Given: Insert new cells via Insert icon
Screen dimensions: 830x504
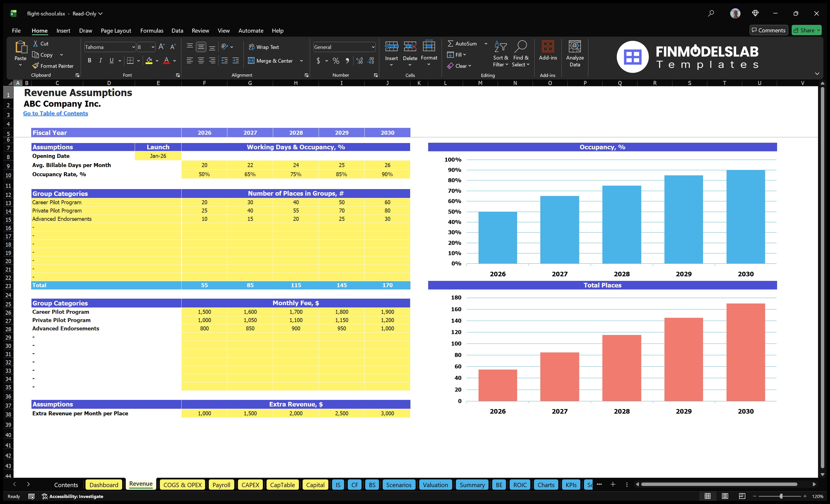Looking at the screenshot, I should 391,51.
